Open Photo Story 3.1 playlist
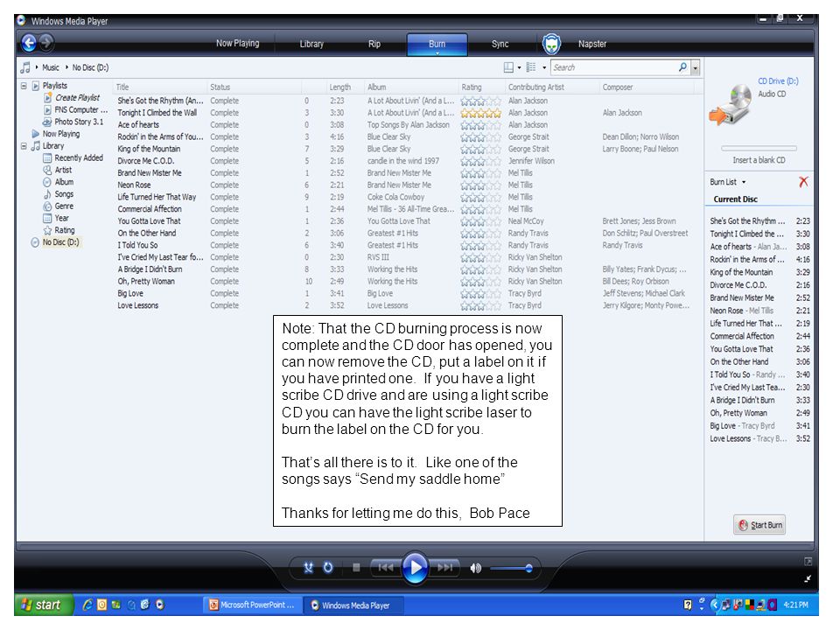 tap(79, 122)
